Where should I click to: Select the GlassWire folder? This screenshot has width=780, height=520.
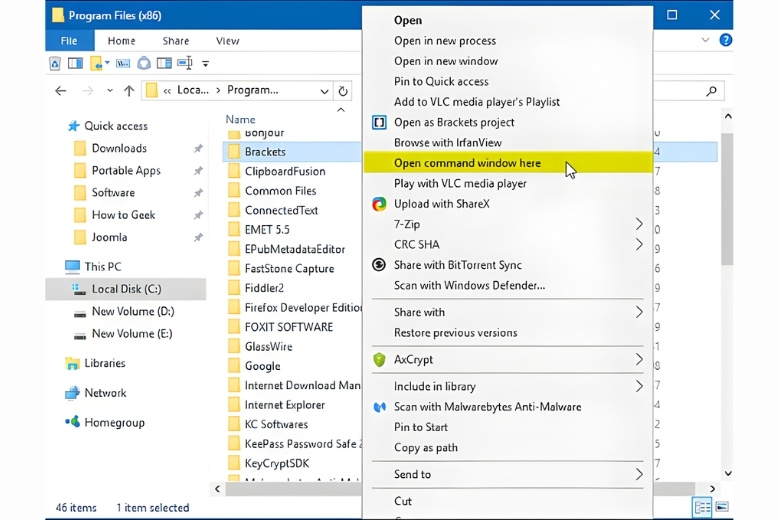(260, 346)
